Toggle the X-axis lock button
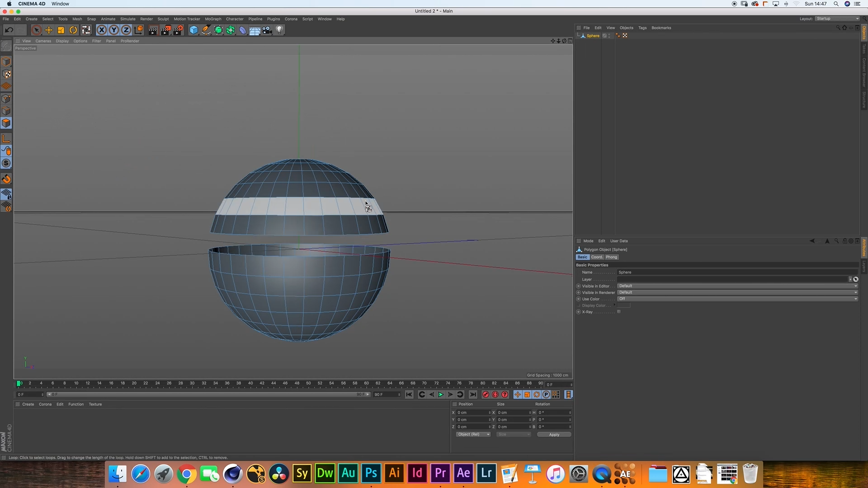868x488 pixels. tap(102, 30)
